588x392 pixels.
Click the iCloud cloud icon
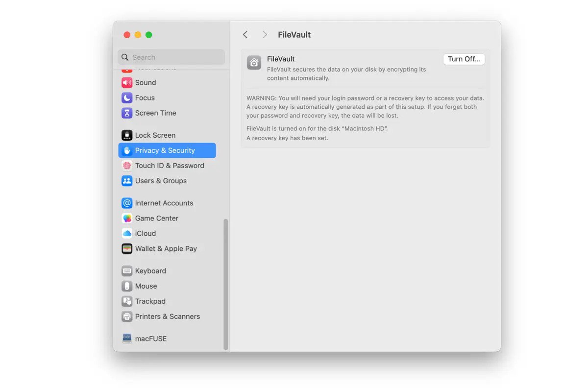[127, 233]
